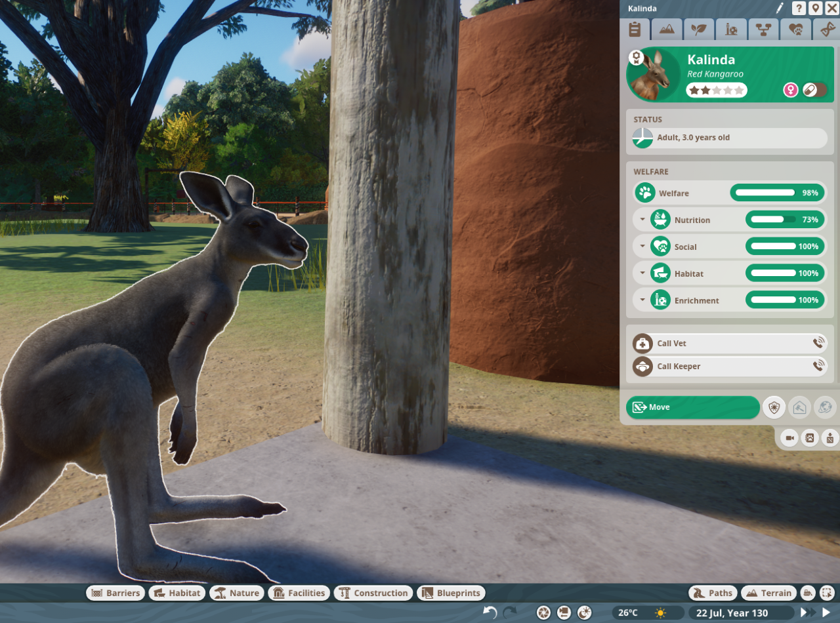Click the release to wild globe button
Image resolution: width=840 pixels, height=623 pixels.
coord(825,407)
